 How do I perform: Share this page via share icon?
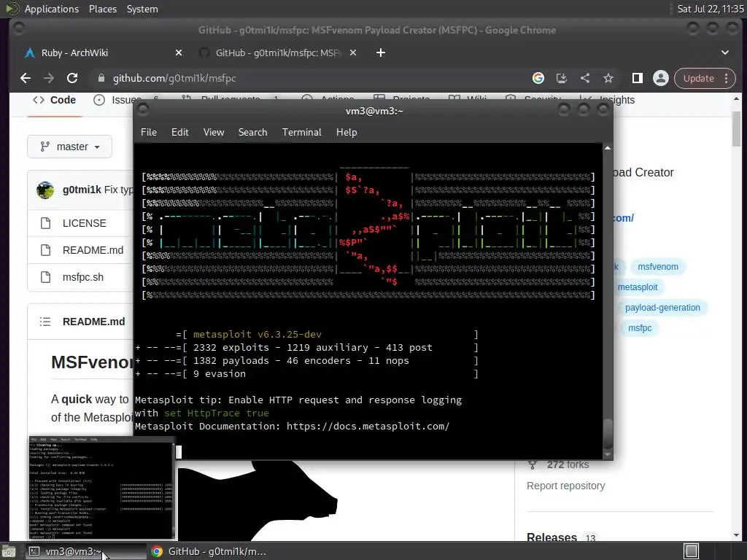[585, 78]
